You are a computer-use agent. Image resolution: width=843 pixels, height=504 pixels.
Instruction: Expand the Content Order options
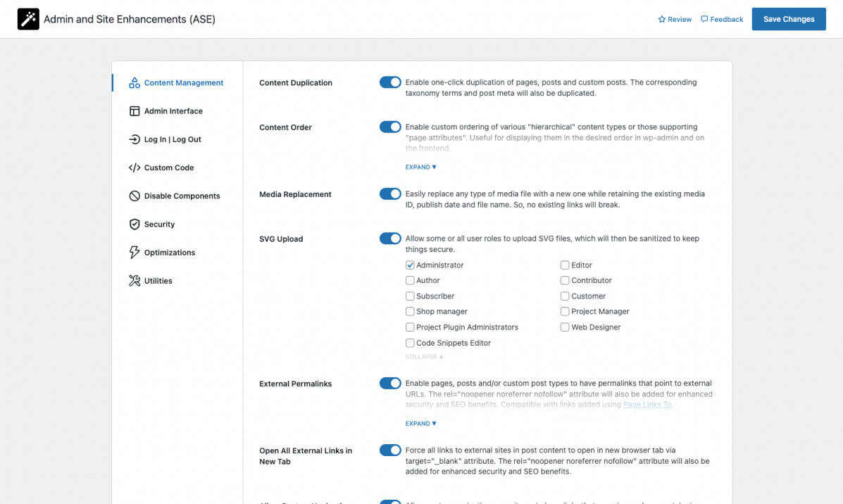click(420, 167)
